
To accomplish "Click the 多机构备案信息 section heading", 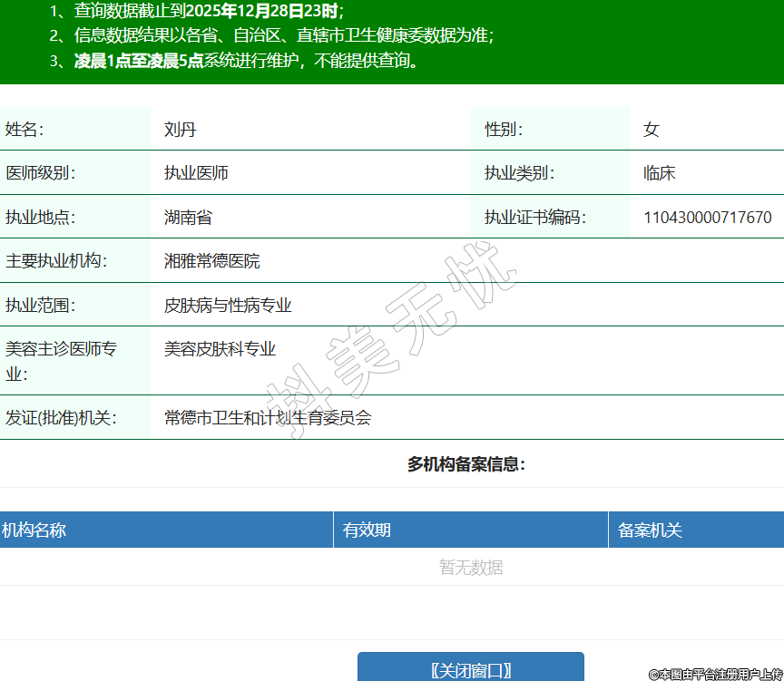I will coord(466,465).
